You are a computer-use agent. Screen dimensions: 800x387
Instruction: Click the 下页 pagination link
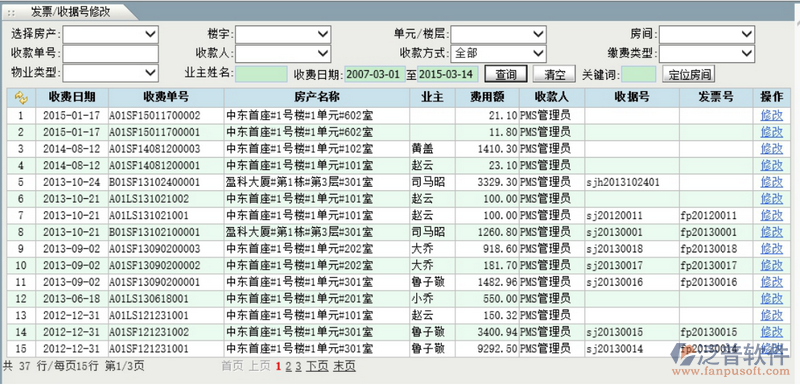(317, 366)
